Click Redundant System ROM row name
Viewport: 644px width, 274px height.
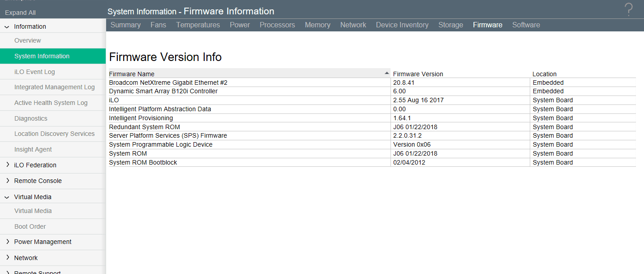click(145, 127)
